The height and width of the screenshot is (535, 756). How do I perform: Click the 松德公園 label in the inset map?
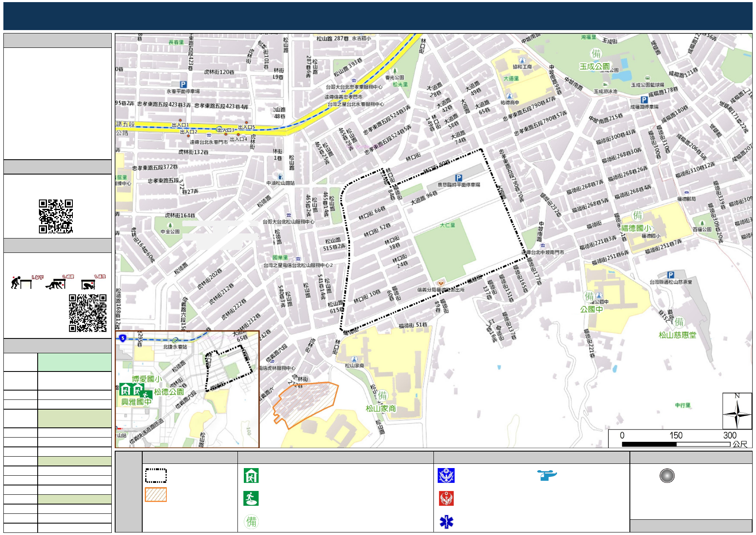click(169, 392)
